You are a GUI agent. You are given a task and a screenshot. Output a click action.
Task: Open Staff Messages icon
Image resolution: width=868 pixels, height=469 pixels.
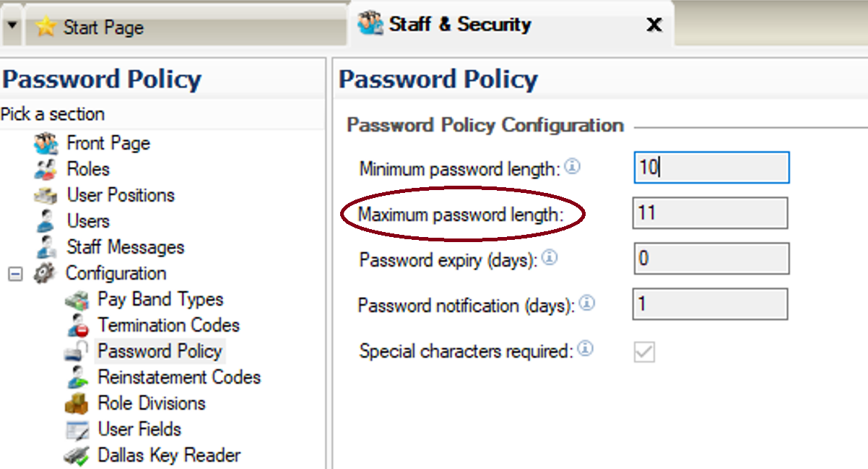(x=46, y=247)
